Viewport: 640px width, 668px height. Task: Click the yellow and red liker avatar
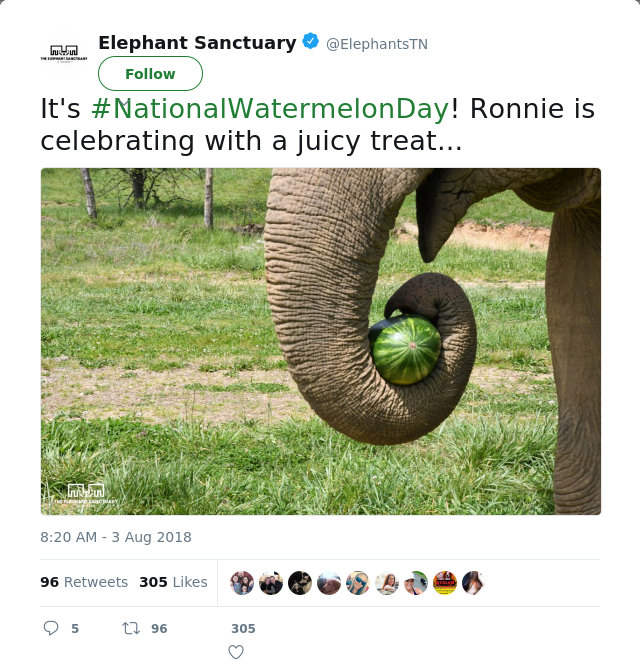(445, 583)
